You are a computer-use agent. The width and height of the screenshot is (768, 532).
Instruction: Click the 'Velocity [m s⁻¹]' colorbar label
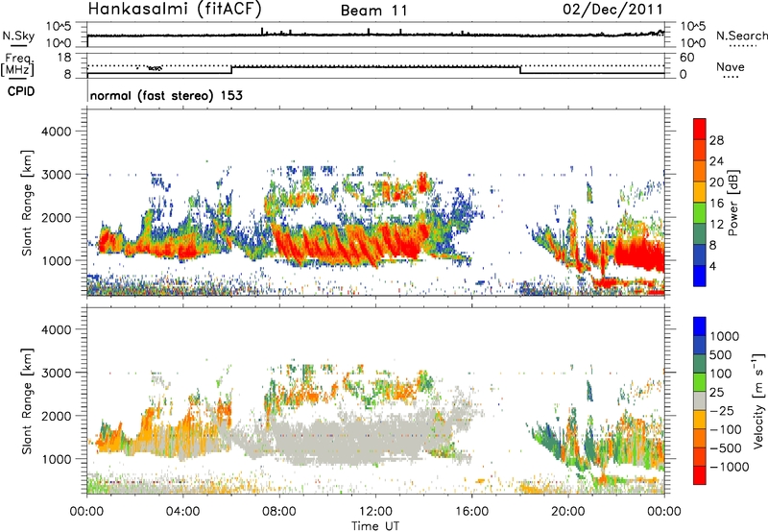tap(759, 400)
